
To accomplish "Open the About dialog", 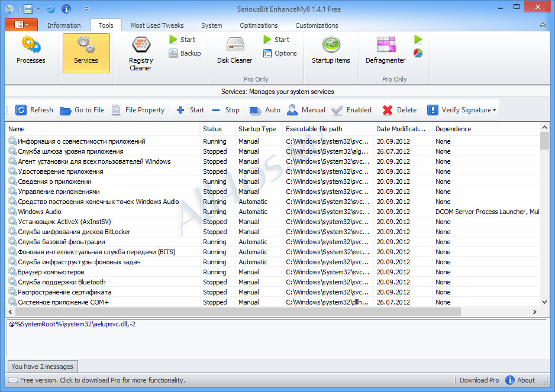I will tap(520, 380).
